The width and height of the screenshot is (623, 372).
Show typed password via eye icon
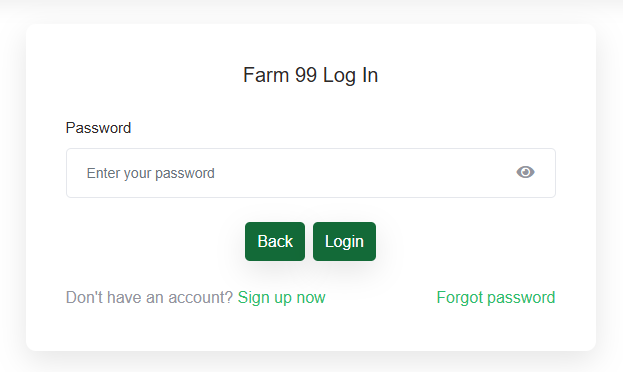tap(525, 172)
